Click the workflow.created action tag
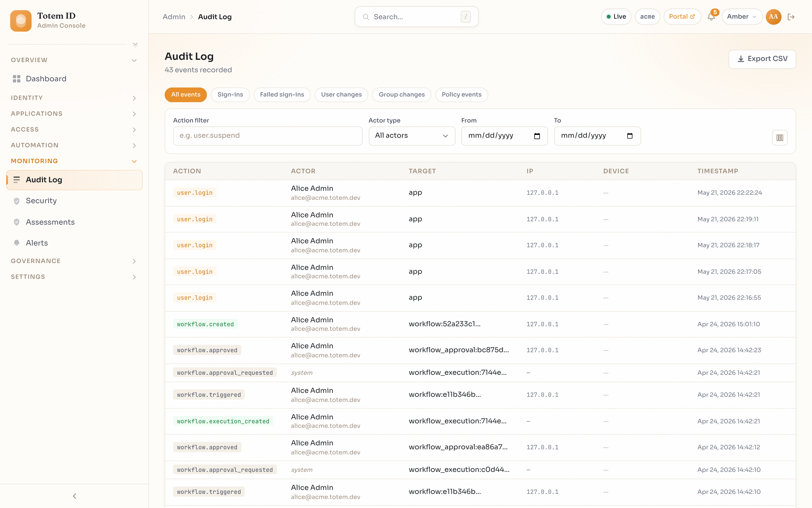Viewport: 812px width, 508px height. point(205,324)
